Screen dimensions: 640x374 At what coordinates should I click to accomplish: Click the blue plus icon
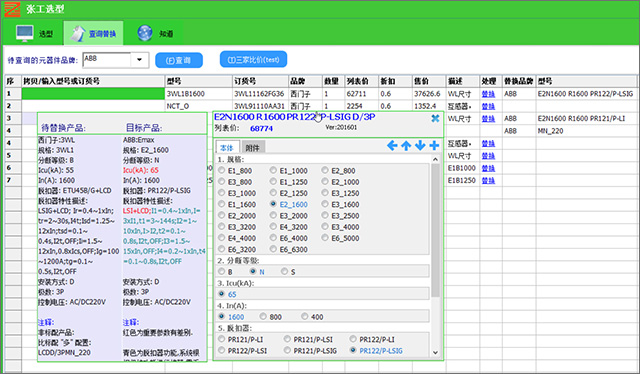click(434, 145)
